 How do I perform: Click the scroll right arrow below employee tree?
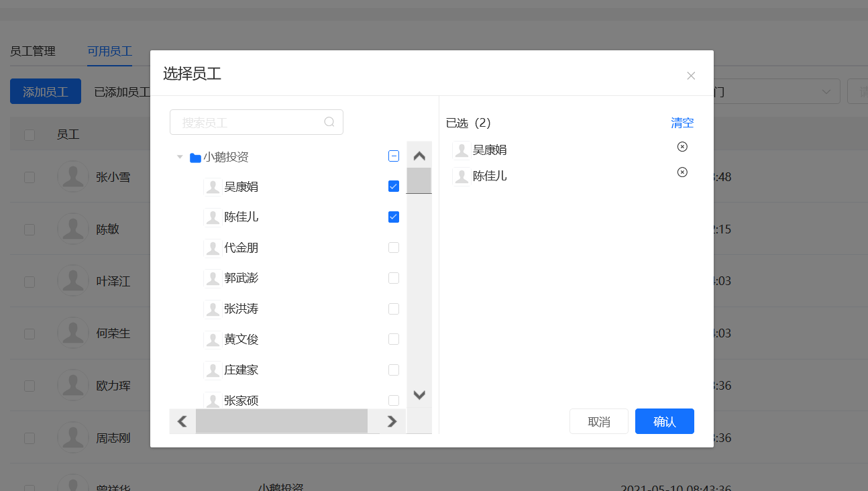(392, 421)
